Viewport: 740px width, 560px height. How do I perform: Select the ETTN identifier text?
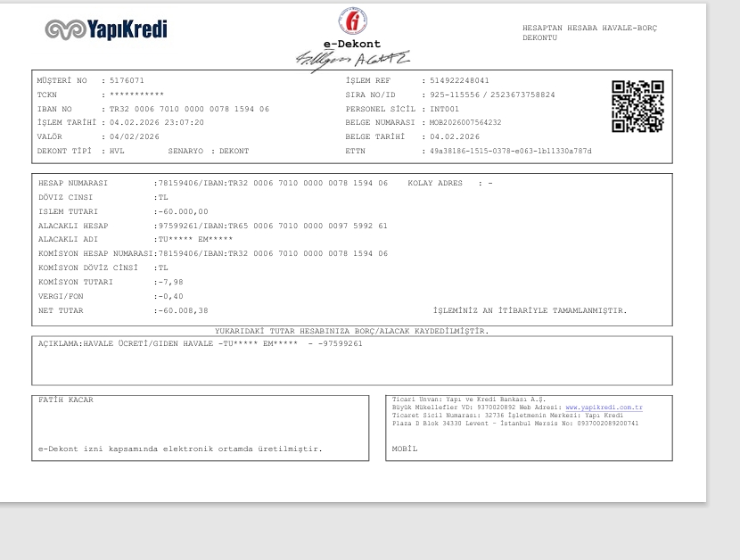510,151
